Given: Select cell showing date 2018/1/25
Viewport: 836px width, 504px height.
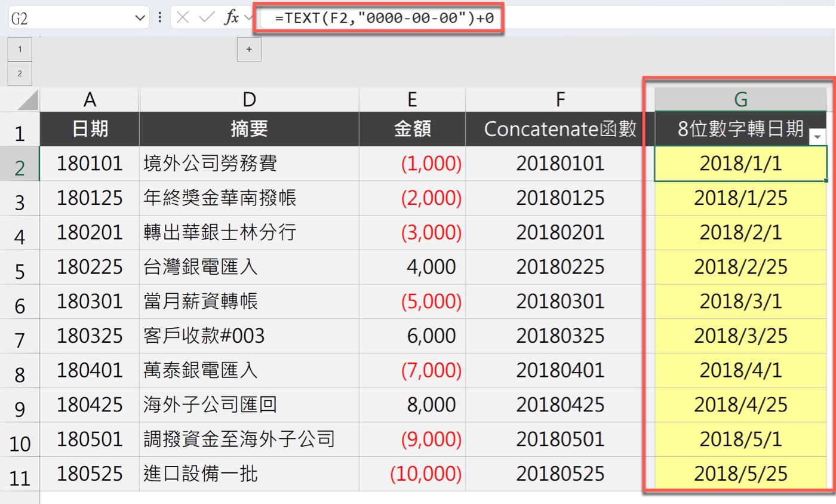Looking at the screenshot, I should 740,198.
